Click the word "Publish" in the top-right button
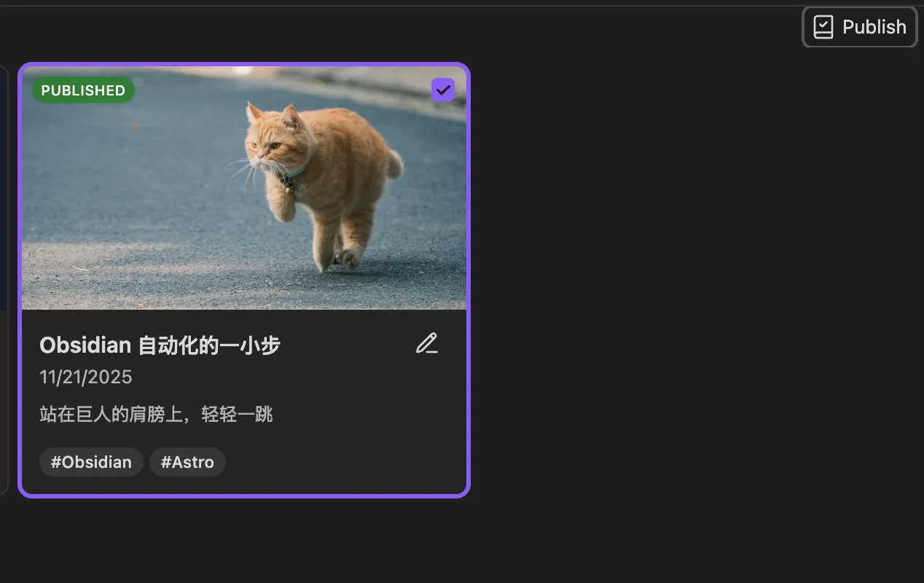 (874, 28)
